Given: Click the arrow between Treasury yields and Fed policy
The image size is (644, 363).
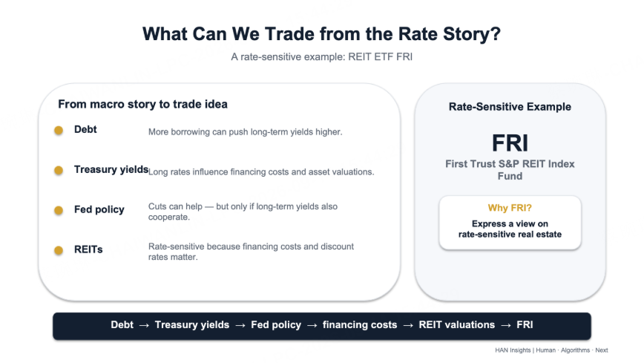Looking at the screenshot, I should (x=240, y=325).
